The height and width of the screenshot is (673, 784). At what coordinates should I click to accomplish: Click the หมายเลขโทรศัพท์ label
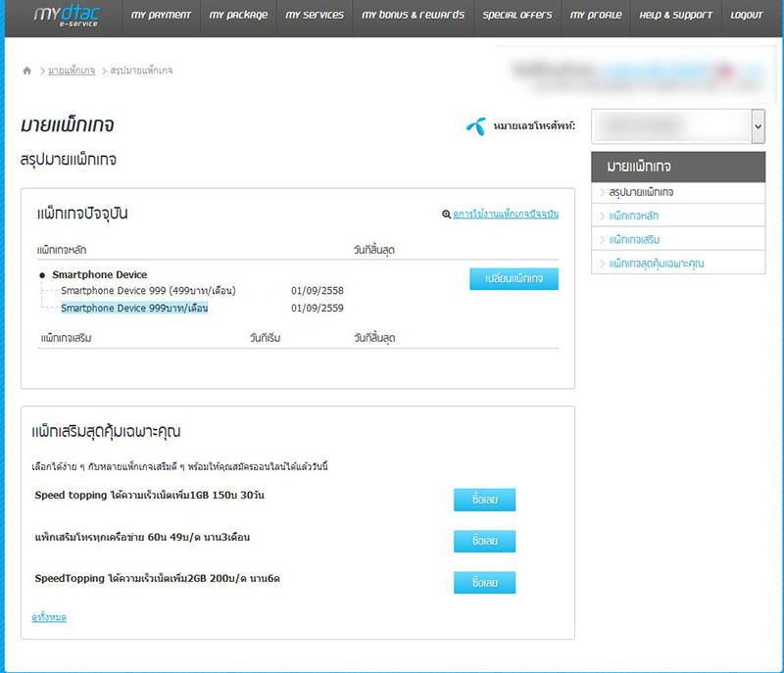(534, 126)
